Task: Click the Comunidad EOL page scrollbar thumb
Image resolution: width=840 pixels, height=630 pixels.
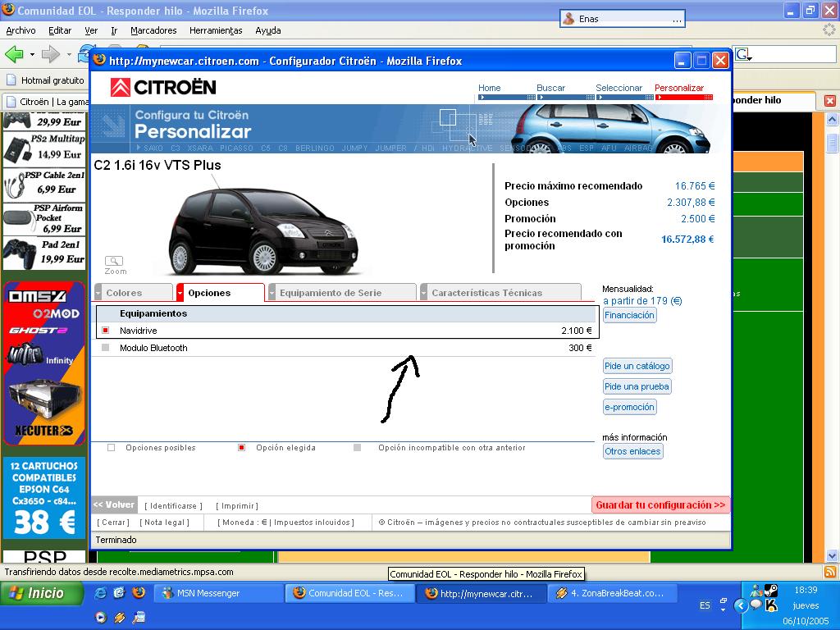Action: pos(832,143)
